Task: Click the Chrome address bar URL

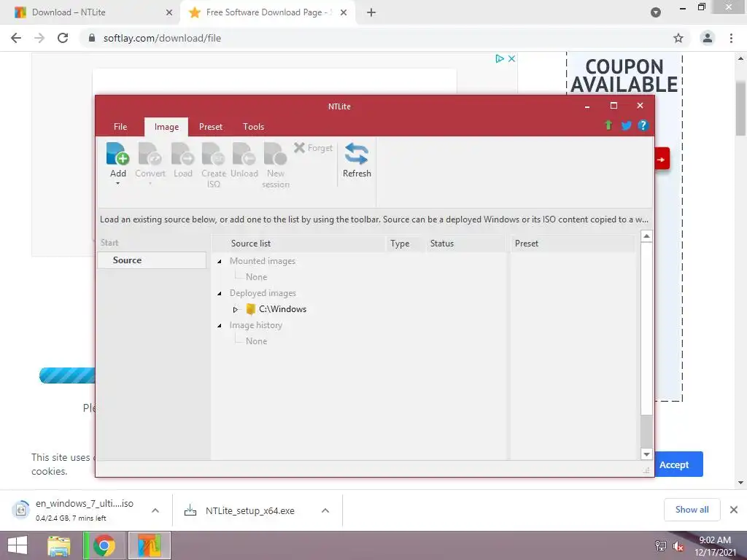Action: 162,38
